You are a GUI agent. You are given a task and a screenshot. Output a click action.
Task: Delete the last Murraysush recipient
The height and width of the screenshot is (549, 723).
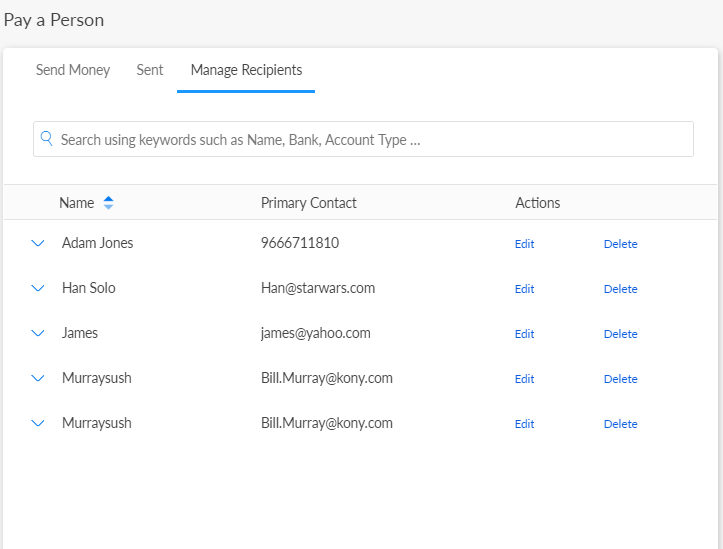tap(620, 424)
